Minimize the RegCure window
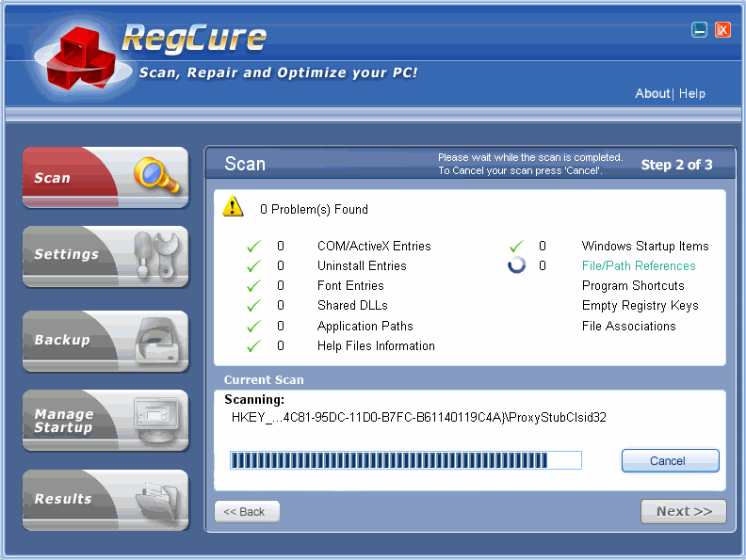The height and width of the screenshot is (560, 746). [699, 29]
